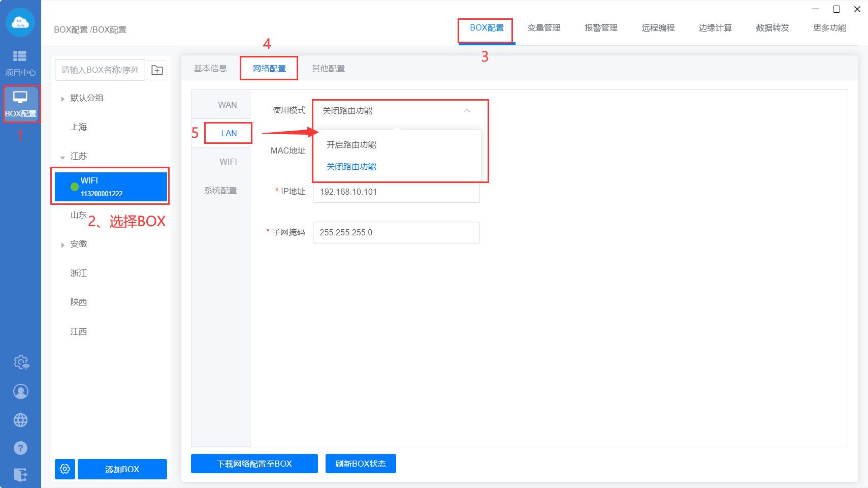Open the Project Center (项目中心) sidebar icon

[x=20, y=63]
